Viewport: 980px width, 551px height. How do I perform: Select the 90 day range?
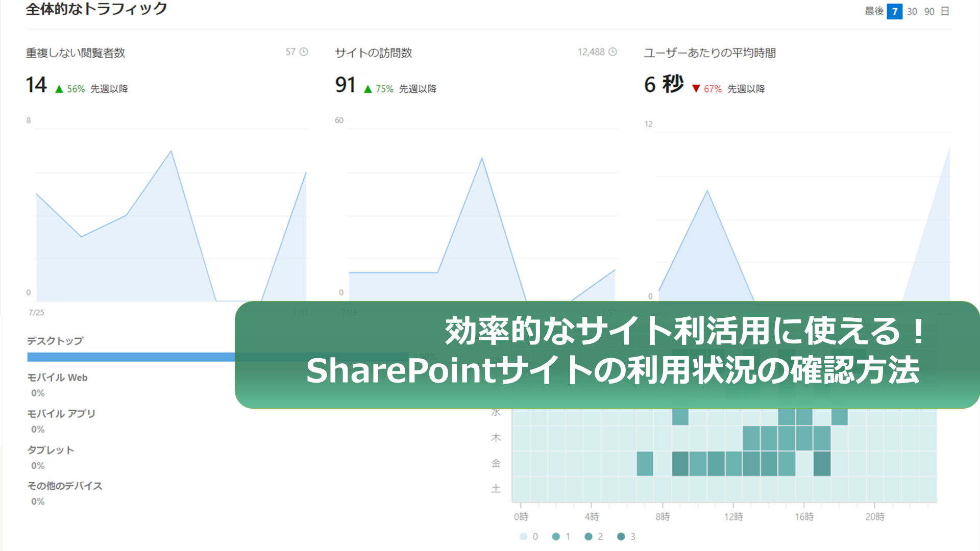[929, 11]
